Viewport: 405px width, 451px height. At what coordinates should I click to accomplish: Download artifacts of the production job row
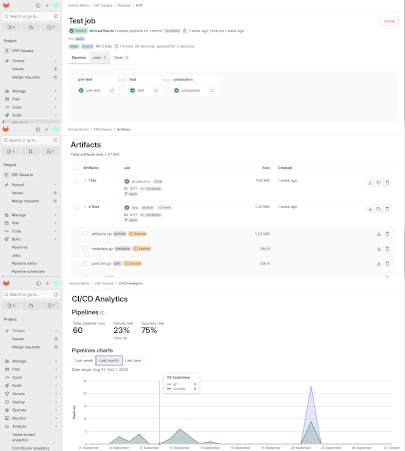(370, 183)
